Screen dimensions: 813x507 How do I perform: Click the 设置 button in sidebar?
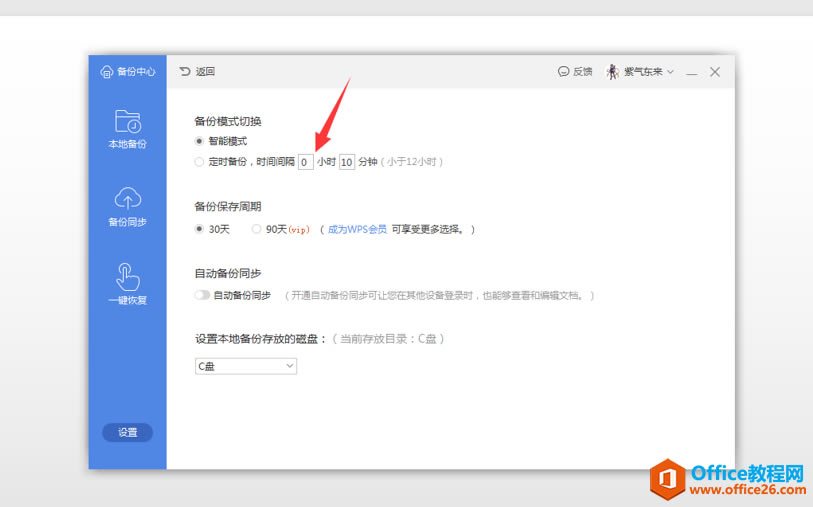point(128,432)
